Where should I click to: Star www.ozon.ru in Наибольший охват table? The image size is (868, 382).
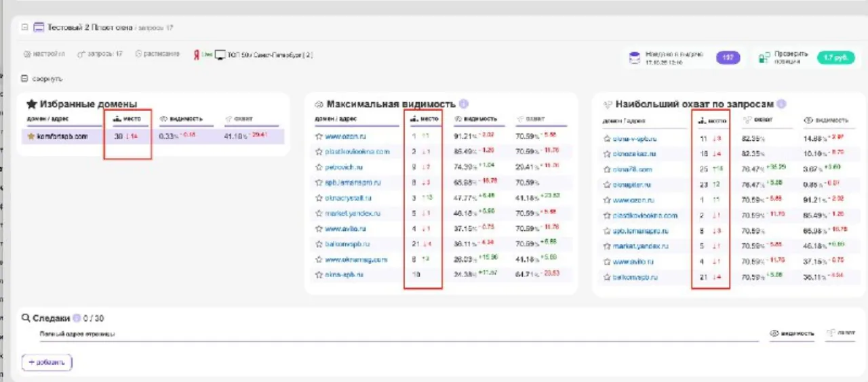tap(608, 200)
